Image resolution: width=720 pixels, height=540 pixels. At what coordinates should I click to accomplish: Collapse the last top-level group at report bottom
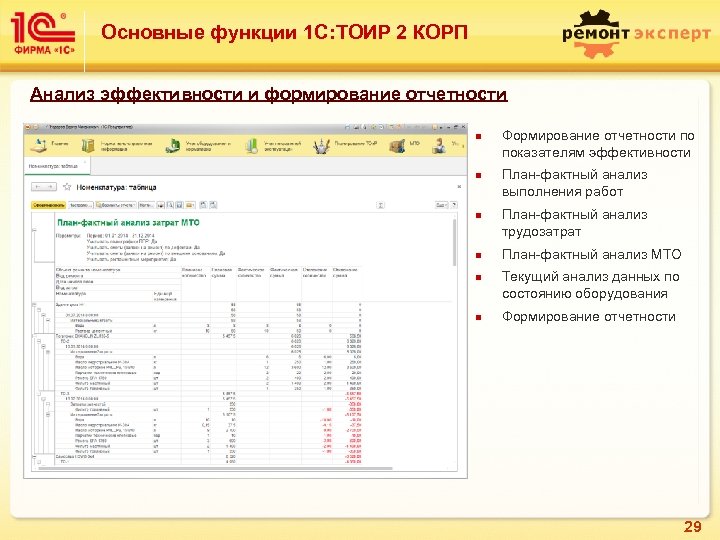coord(34,457)
